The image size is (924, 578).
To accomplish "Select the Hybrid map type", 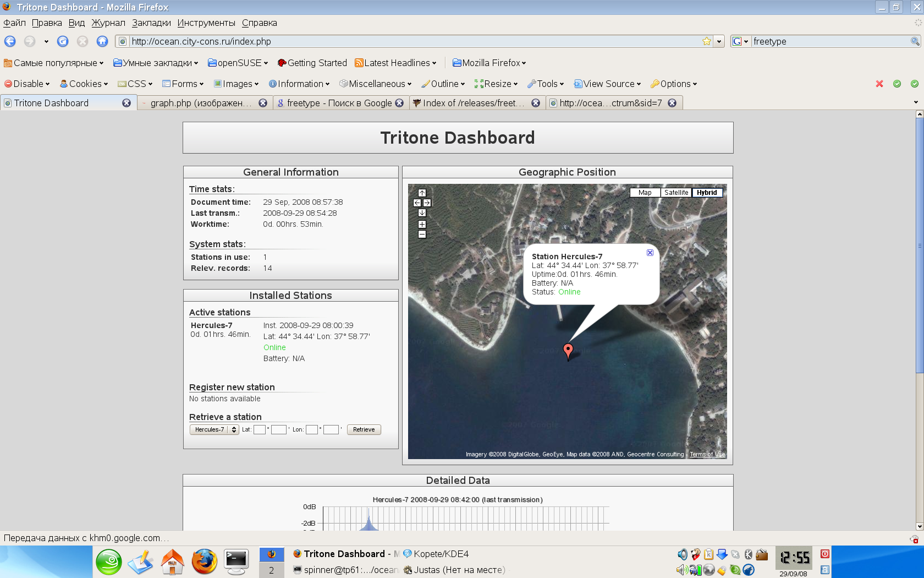I will (x=707, y=193).
